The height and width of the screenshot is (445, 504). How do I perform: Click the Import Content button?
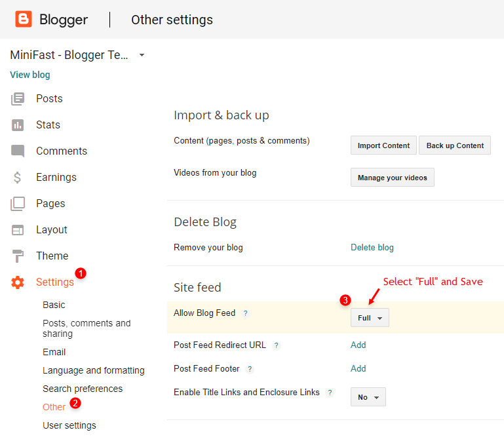point(383,145)
